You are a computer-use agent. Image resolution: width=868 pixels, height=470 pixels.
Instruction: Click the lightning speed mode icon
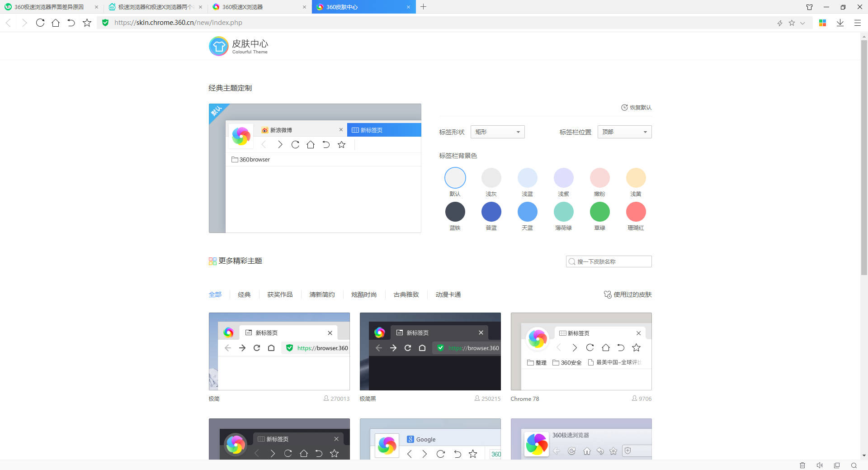pyautogui.click(x=780, y=23)
